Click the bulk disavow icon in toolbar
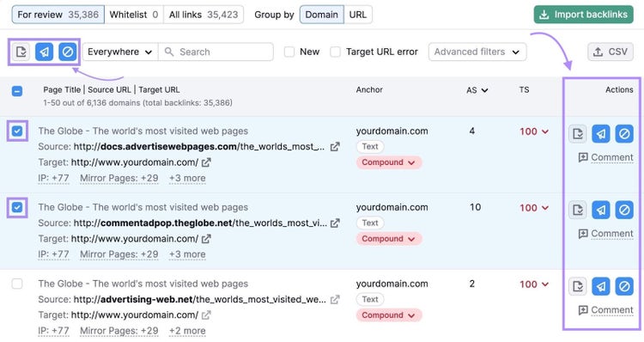 coord(68,52)
